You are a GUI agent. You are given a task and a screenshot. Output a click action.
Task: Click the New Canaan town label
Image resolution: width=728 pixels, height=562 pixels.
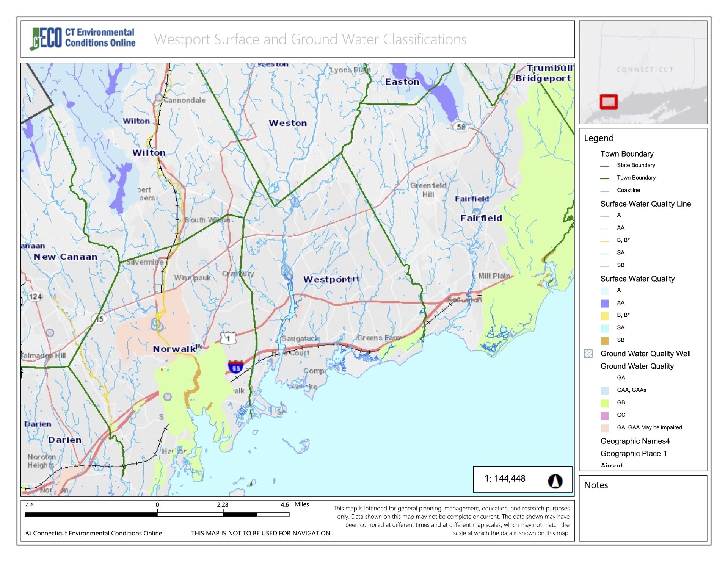tap(66, 257)
